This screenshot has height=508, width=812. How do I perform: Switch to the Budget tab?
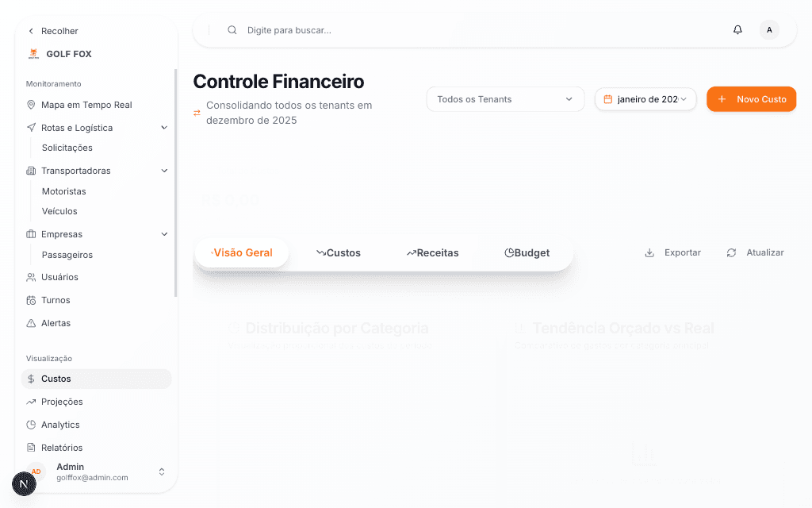tap(527, 252)
